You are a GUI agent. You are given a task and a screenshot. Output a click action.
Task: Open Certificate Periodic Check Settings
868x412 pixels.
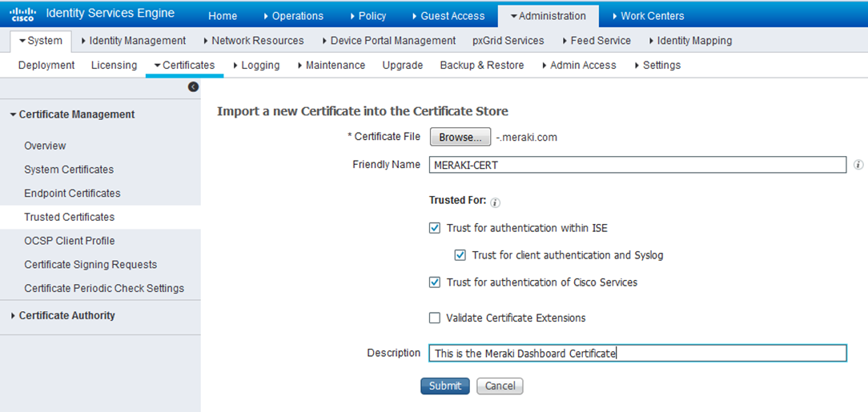coord(104,289)
